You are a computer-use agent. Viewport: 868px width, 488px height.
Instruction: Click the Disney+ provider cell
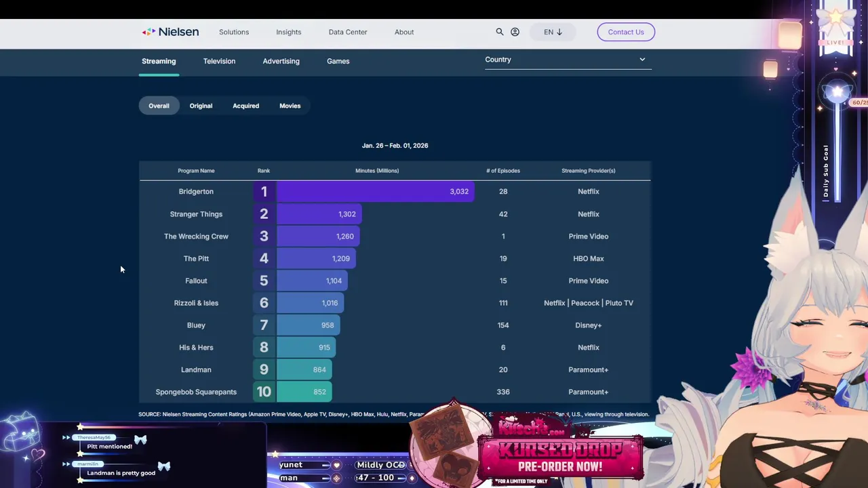(x=589, y=325)
